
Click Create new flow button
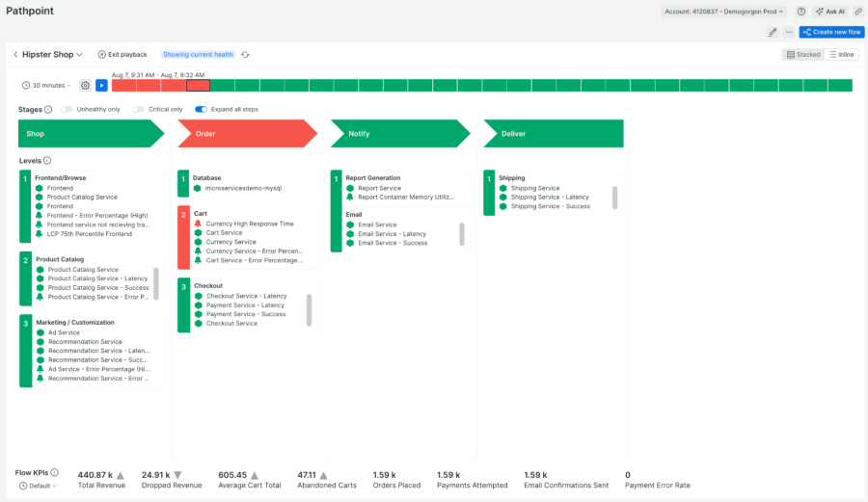[831, 32]
